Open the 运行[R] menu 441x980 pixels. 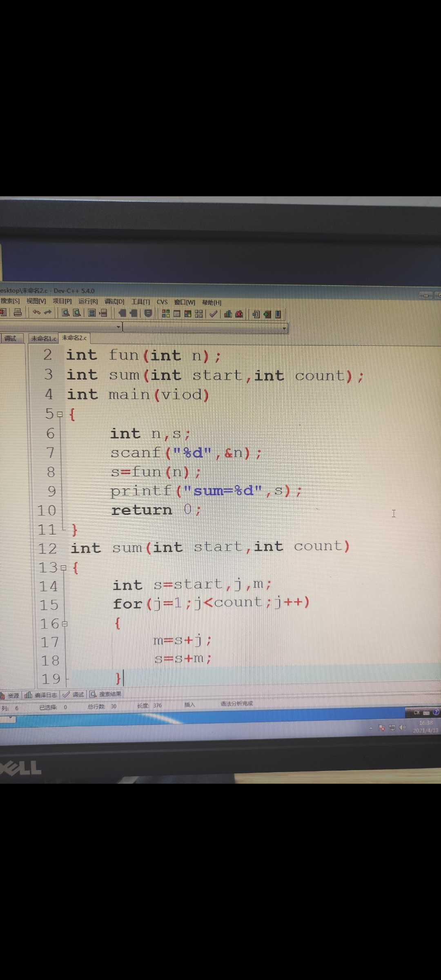click(88, 301)
